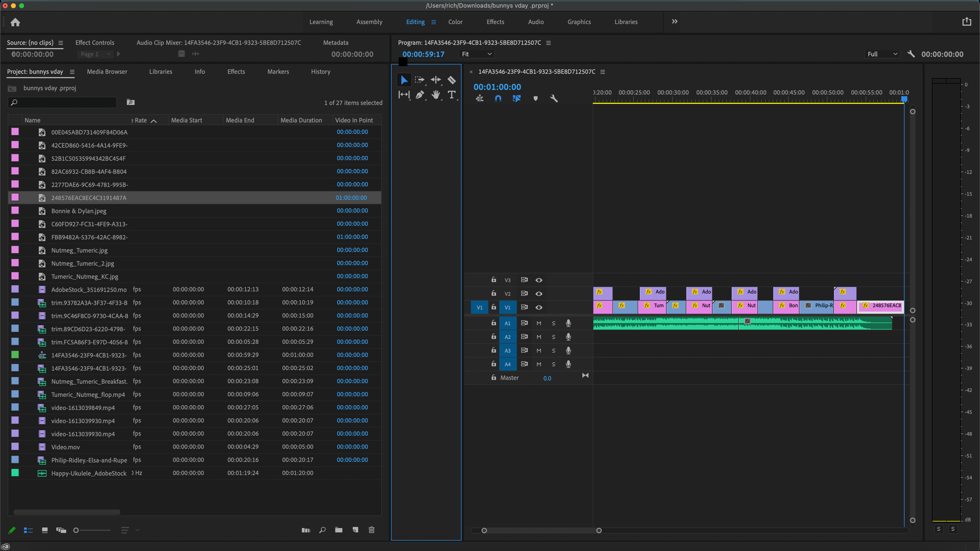Screen dimensions: 980x551
Task: Open the Fit zoom level dropdown
Action: click(476, 54)
